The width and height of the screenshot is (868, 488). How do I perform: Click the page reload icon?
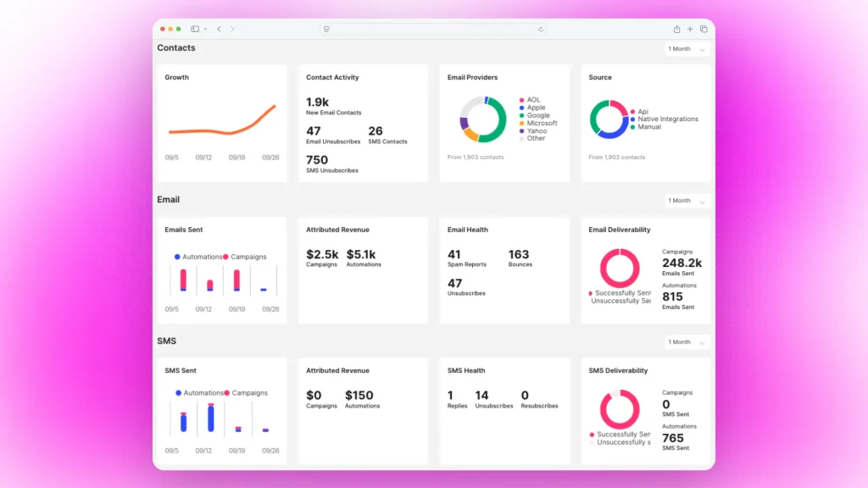point(541,28)
